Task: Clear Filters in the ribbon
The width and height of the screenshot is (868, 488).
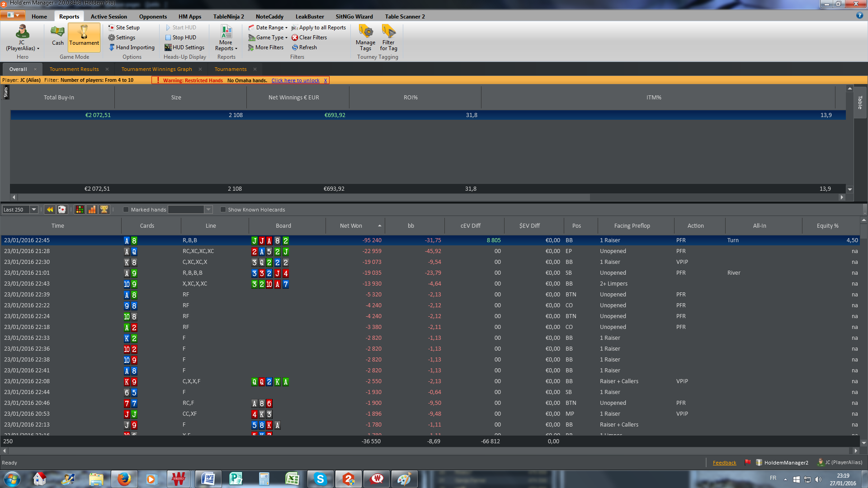Action: (x=309, y=38)
